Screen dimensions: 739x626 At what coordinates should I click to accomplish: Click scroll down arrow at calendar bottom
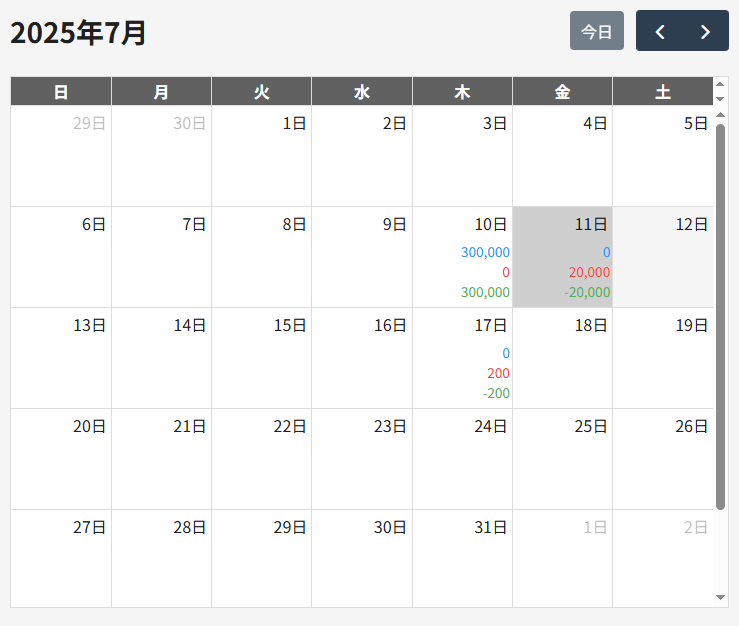[720, 597]
